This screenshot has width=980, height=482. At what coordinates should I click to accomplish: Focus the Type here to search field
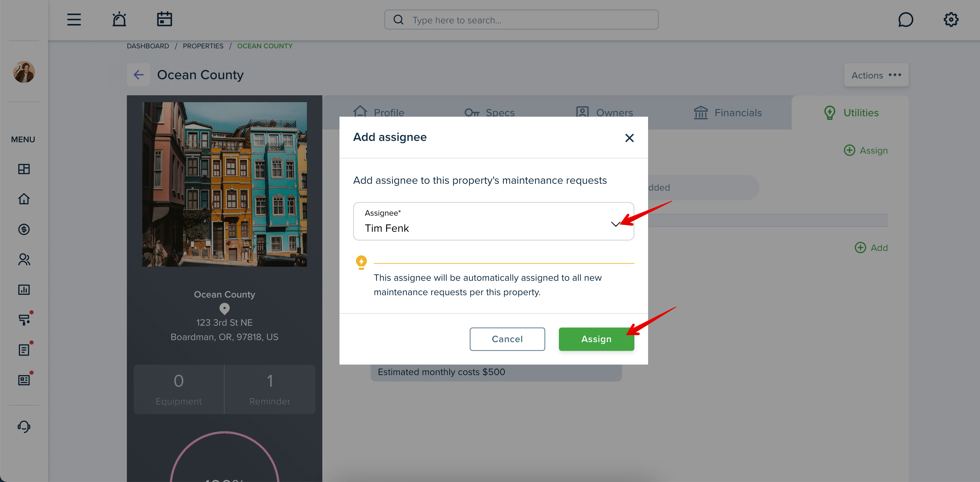pos(521,20)
